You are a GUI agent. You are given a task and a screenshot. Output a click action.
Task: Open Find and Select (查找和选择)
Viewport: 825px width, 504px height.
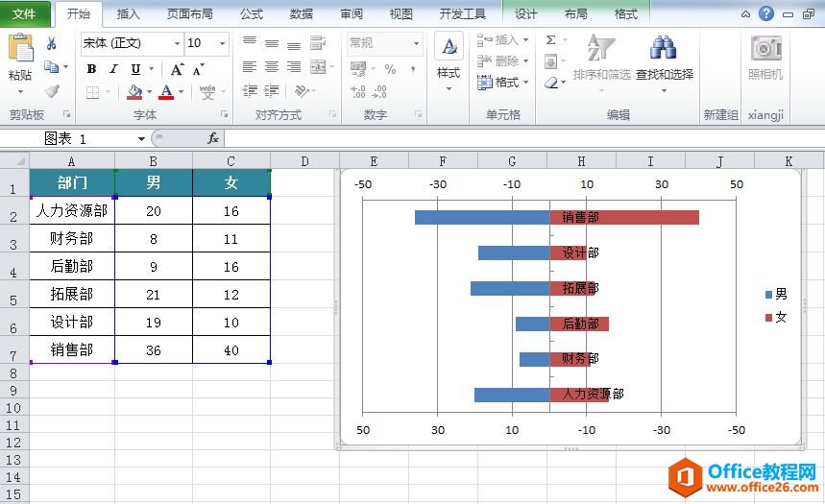pyautogui.click(x=664, y=62)
